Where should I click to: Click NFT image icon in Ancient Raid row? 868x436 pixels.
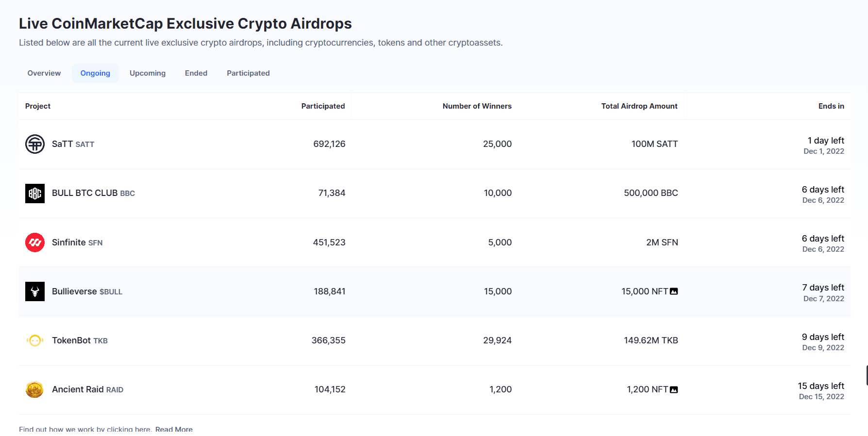point(674,389)
